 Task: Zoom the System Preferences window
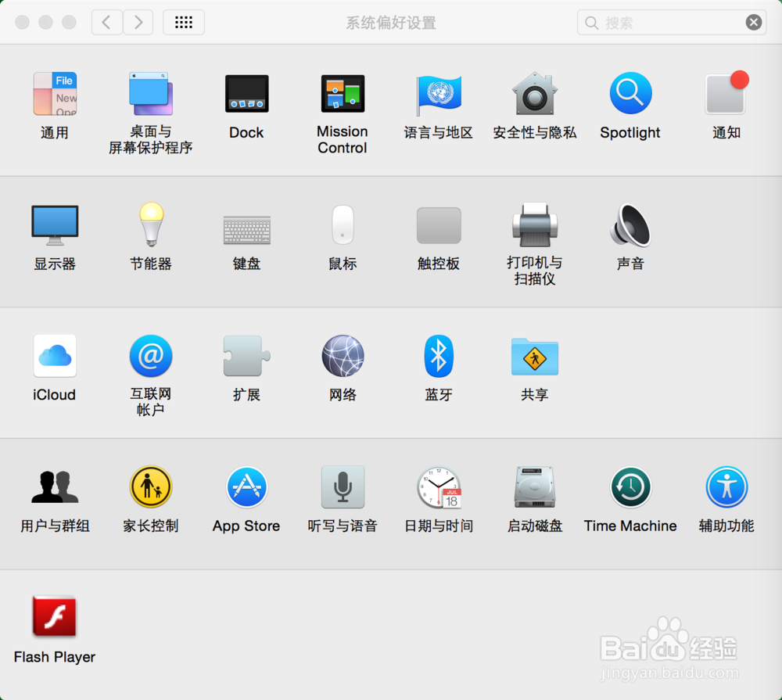click(x=69, y=23)
